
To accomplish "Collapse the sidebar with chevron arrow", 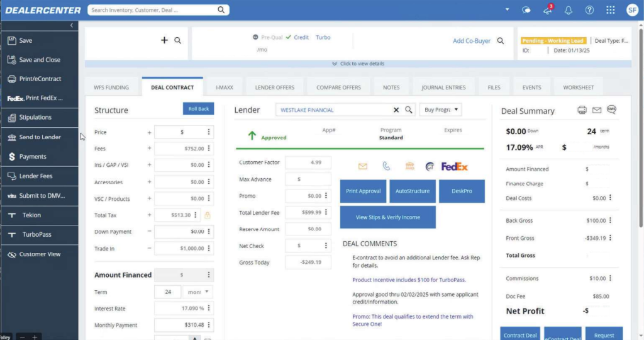I will pyautogui.click(x=72, y=25).
